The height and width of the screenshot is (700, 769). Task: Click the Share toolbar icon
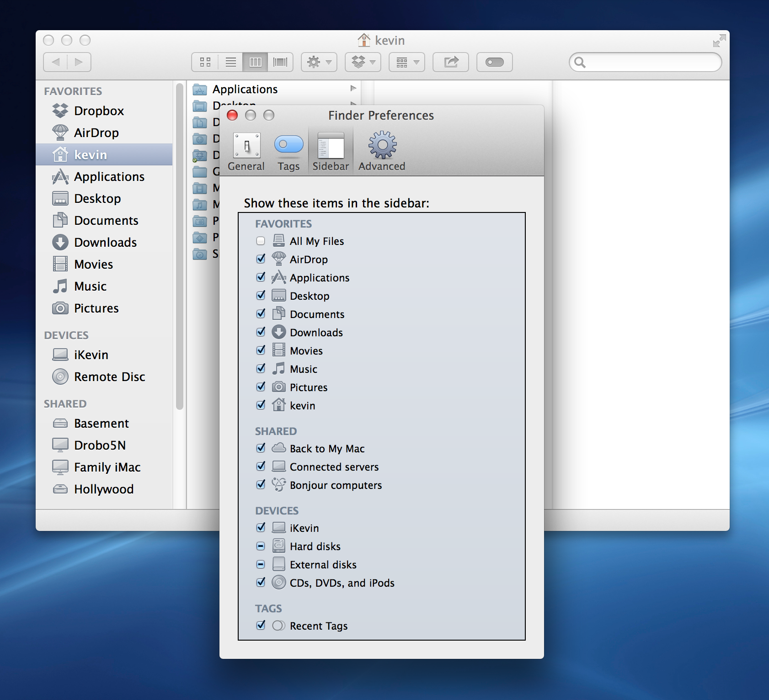click(x=450, y=62)
